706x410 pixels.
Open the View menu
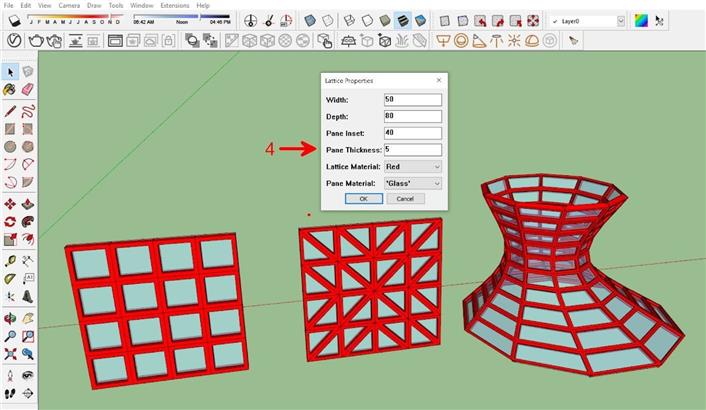[45, 5]
